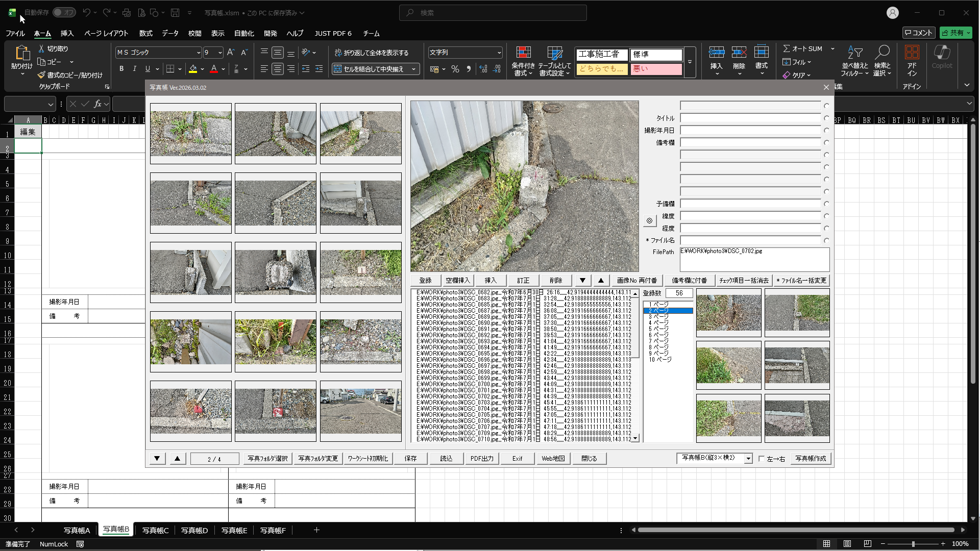Click the zoom slider in status bar

tap(913, 544)
